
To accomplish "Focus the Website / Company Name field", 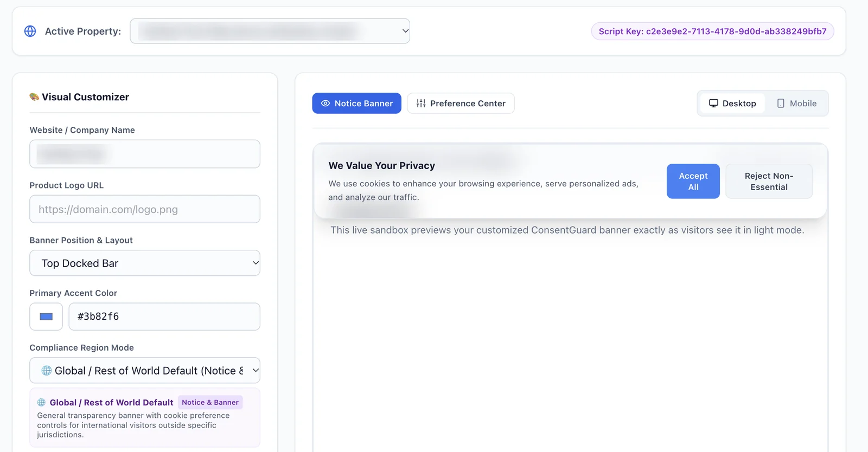I will click(145, 154).
